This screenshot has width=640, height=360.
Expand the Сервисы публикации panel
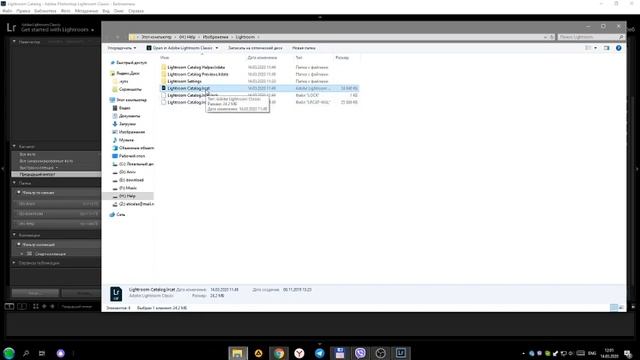pyautogui.click(x=14, y=263)
